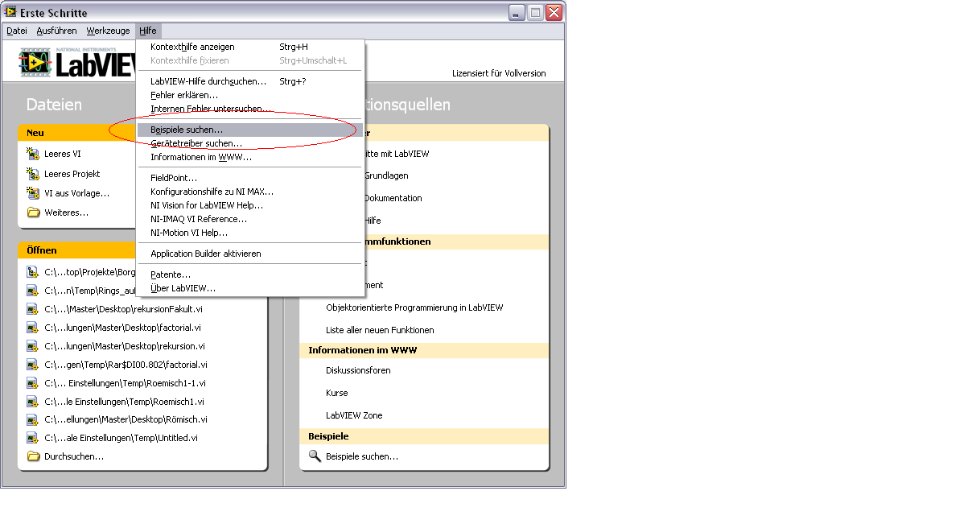Viewport: 980px width, 524px height.
Task: Choose Fehler erklären in Hilfe menu
Action: pyautogui.click(x=250, y=95)
